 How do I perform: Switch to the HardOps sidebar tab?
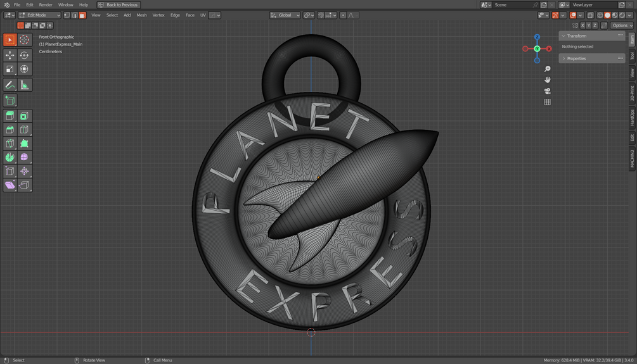[x=632, y=118]
